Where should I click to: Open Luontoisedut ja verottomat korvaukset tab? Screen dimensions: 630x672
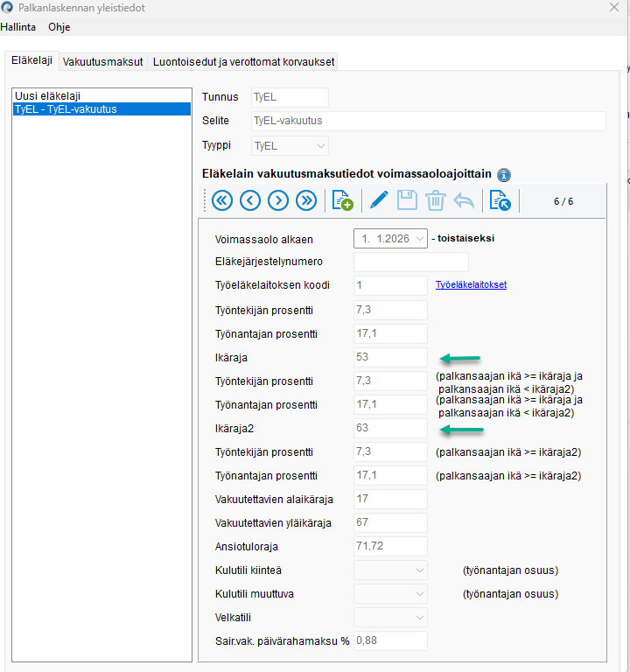[x=243, y=62]
